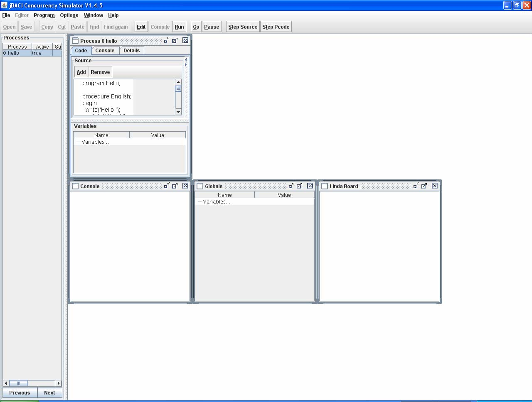This screenshot has height=402, width=532.
Task: Maximize the Console internal window
Action: click(175, 186)
